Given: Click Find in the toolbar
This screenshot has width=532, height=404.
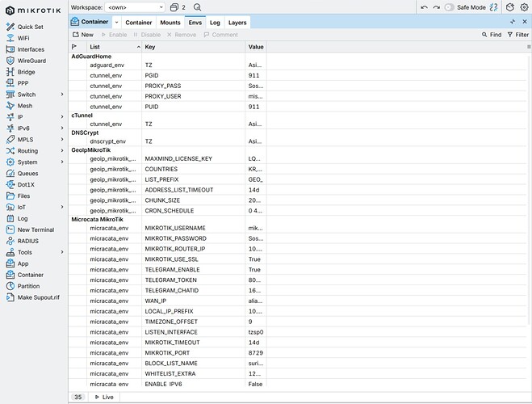Looking at the screenshot, I should point(492,35).
